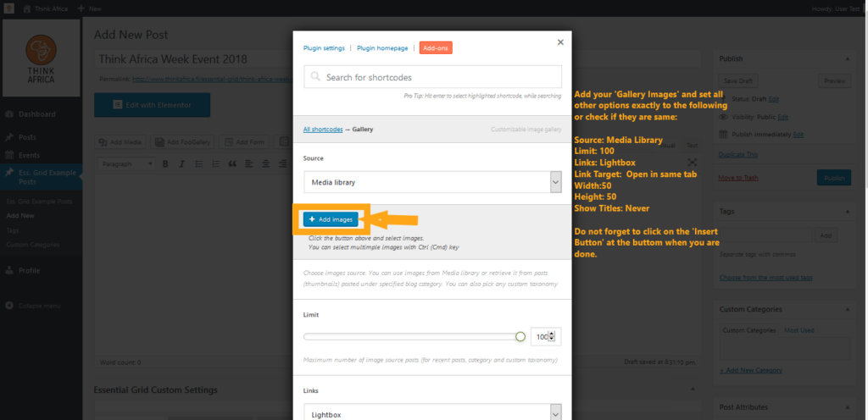Open the Plugin homepage link
This screenshot has height=420, width=868.
pos(382,48)
